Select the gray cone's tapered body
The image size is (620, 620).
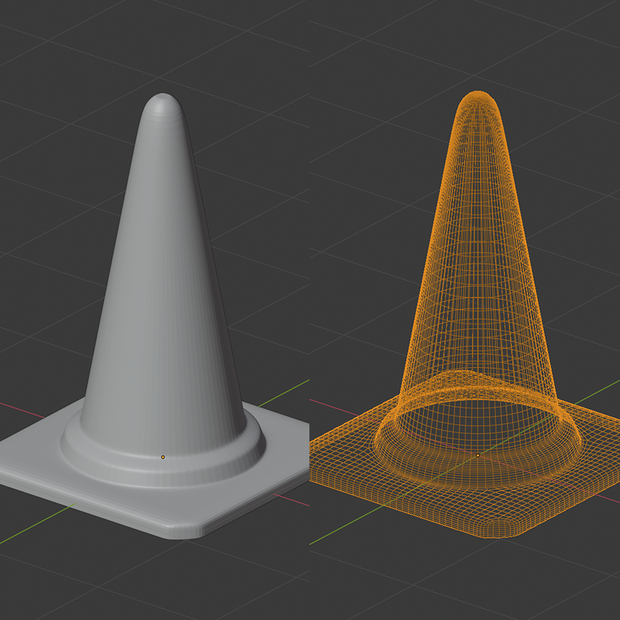(x=163, y=277)
